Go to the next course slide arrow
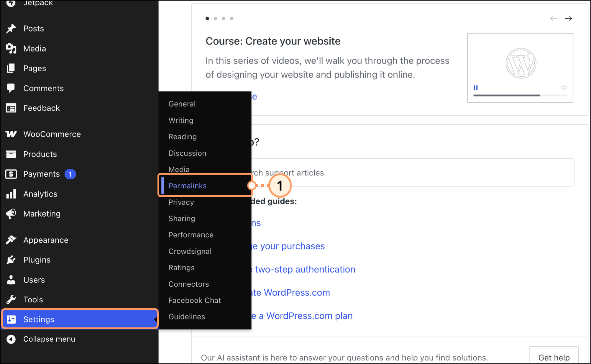The width and height of the screenshot is (591, 364). [x=569, y=19]
